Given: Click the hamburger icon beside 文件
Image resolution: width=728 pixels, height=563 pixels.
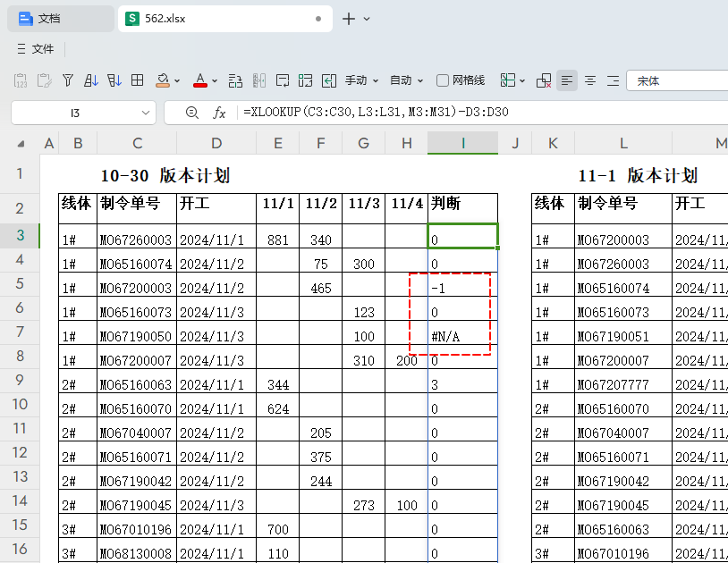Looking at the screenshot, I should (x=21, y=48).
